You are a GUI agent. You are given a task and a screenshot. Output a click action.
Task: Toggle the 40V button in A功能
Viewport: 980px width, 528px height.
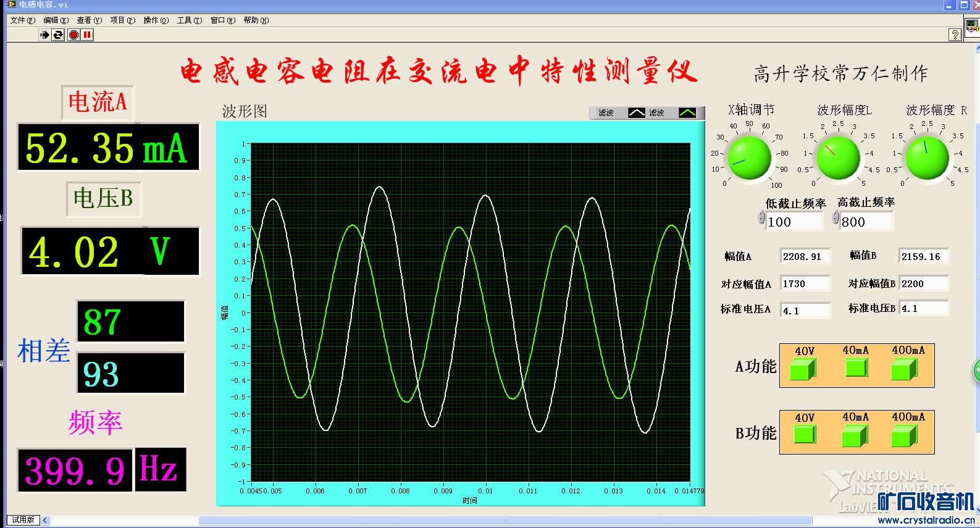[x=803, y=369]
